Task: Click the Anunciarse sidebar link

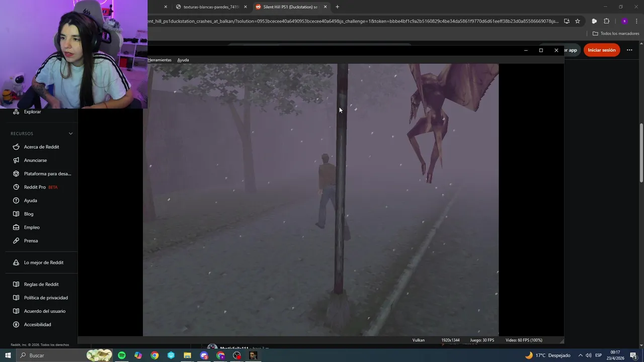Action: [x=35, y=160]
